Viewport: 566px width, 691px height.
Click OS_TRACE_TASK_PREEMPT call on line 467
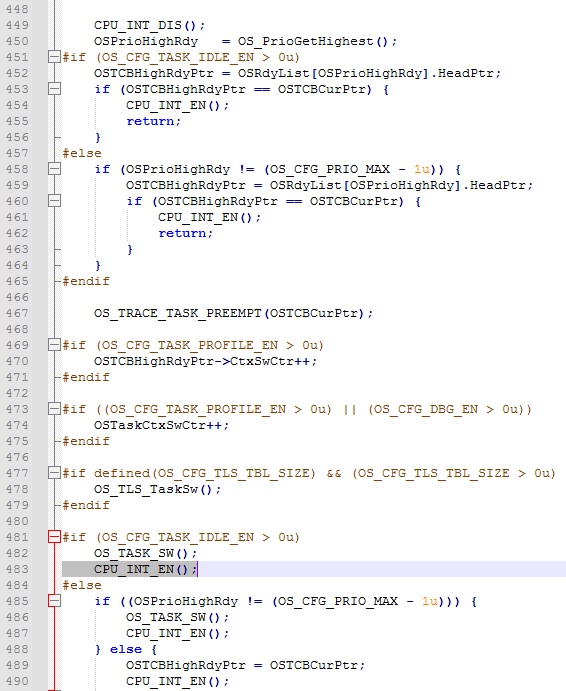[234, 313]
